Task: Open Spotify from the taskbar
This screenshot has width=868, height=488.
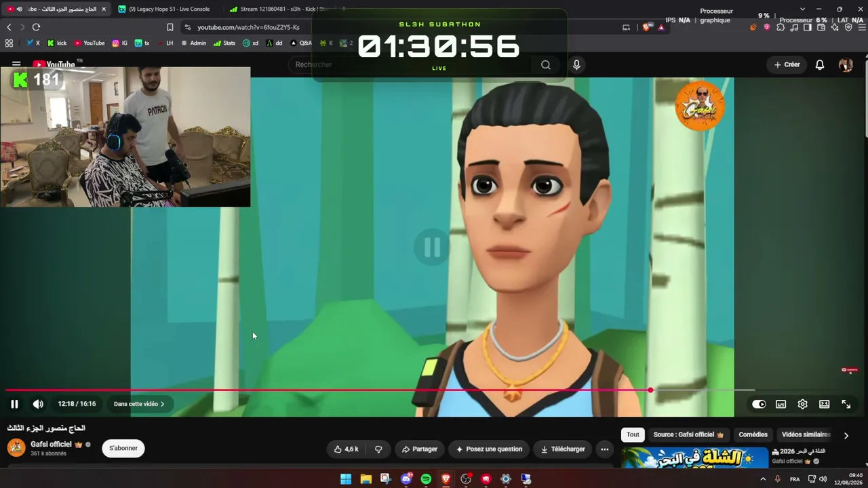Action: pyautogui.click(x=426, y=479)
